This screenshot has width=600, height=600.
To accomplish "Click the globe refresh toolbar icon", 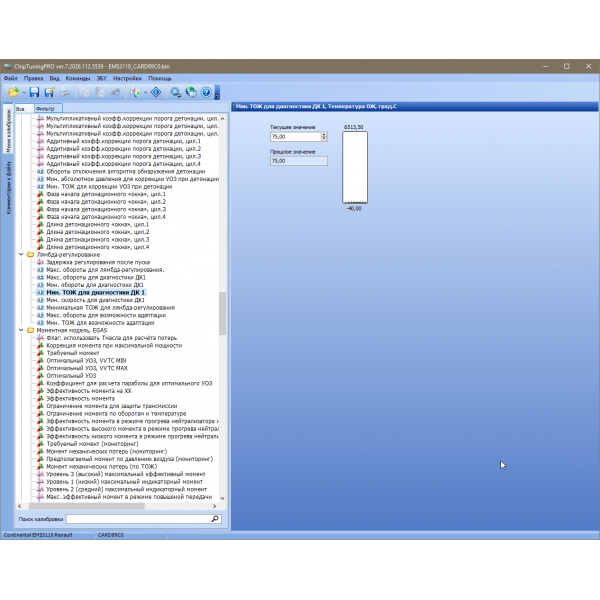I will point(190,92).
